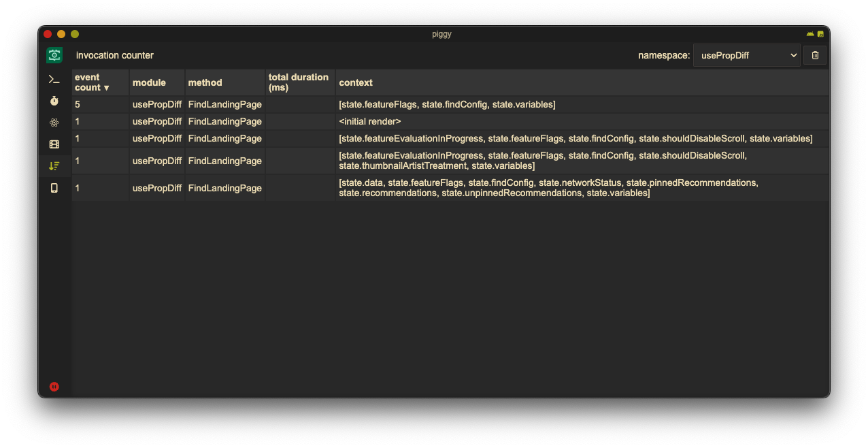Sort by the module column header

(x=149, y=82)
